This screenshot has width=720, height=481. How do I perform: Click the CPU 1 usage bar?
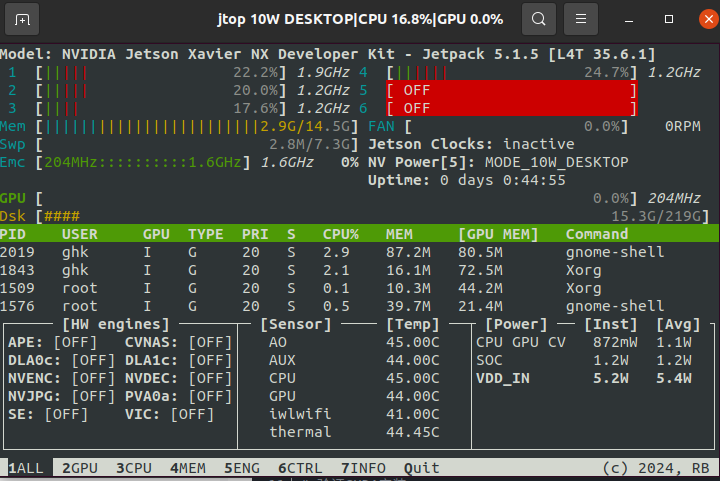(161, 73)
